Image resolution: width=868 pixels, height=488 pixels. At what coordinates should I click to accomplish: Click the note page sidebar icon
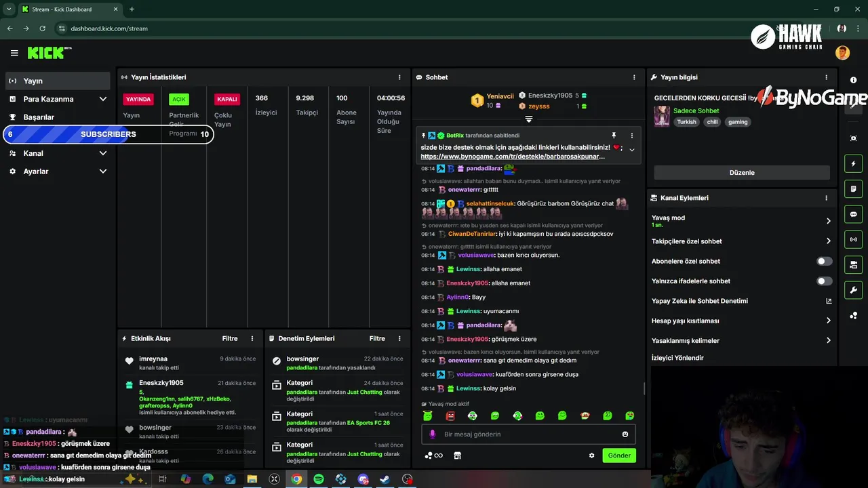coord(853,188)
